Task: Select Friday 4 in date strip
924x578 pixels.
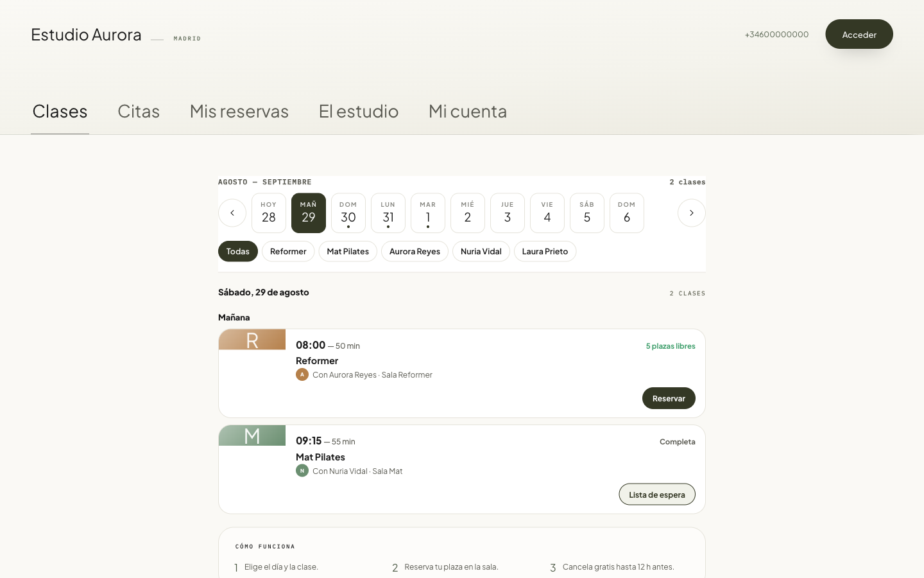Action: point(547,213)
